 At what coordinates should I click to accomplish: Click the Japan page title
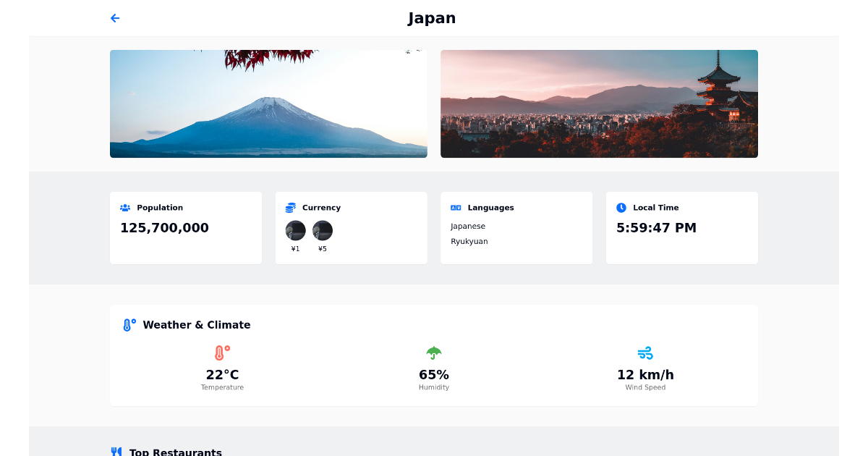click(x=432, y=18)
